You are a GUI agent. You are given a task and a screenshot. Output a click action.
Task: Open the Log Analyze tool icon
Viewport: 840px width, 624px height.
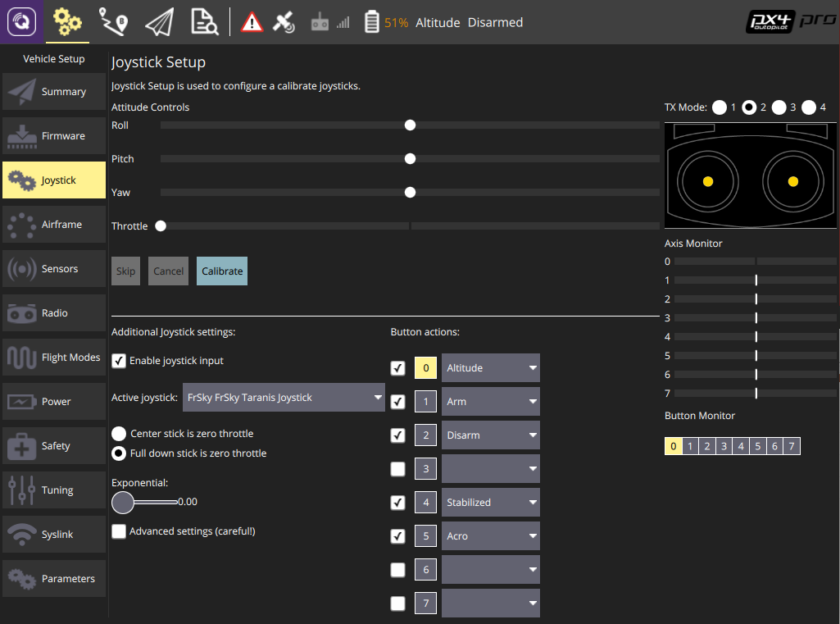(203, 22)
